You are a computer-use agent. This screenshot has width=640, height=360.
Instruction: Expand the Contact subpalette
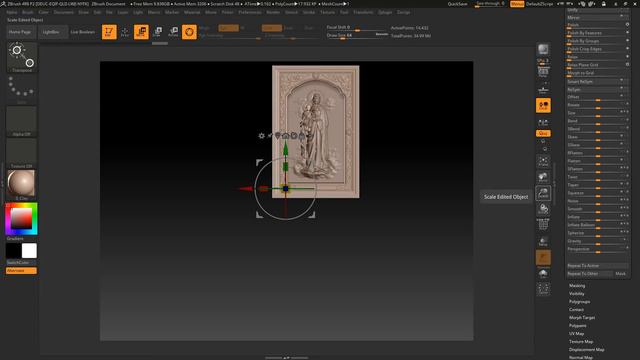(576, 309)
